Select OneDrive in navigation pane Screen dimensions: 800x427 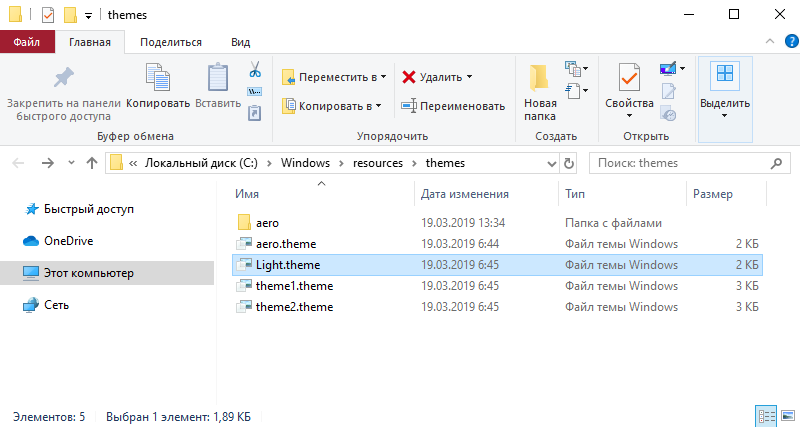point(68,241)
